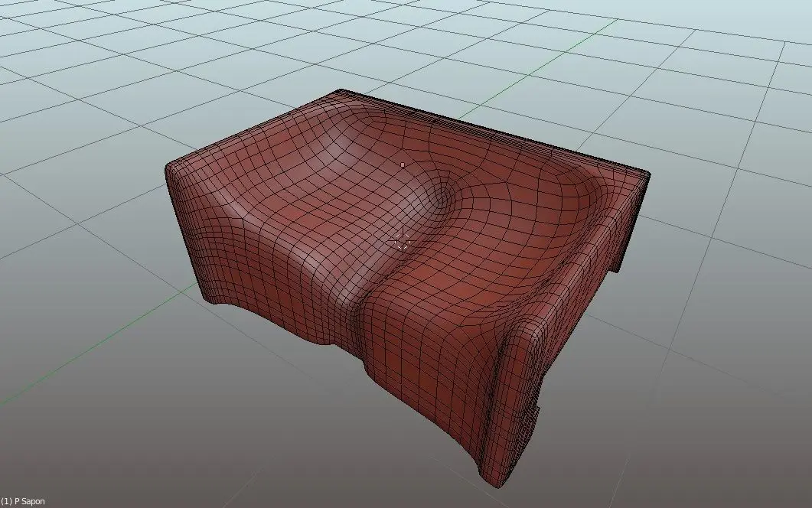
Task: Click the 3D cursor crosshair on the mesh
Action: (x=402, y=240)
